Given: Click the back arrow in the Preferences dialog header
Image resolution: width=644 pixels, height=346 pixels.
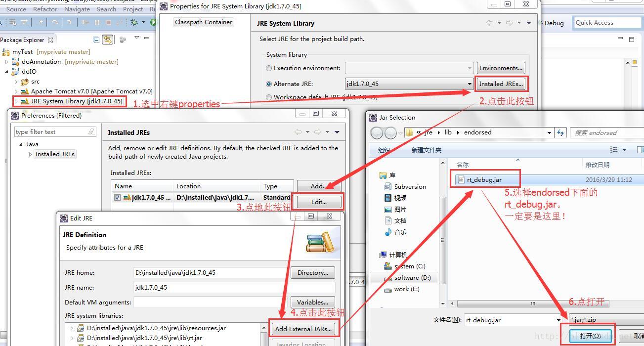Looking at the screenshot, I should pyautogui.click(x=298, y=132).
